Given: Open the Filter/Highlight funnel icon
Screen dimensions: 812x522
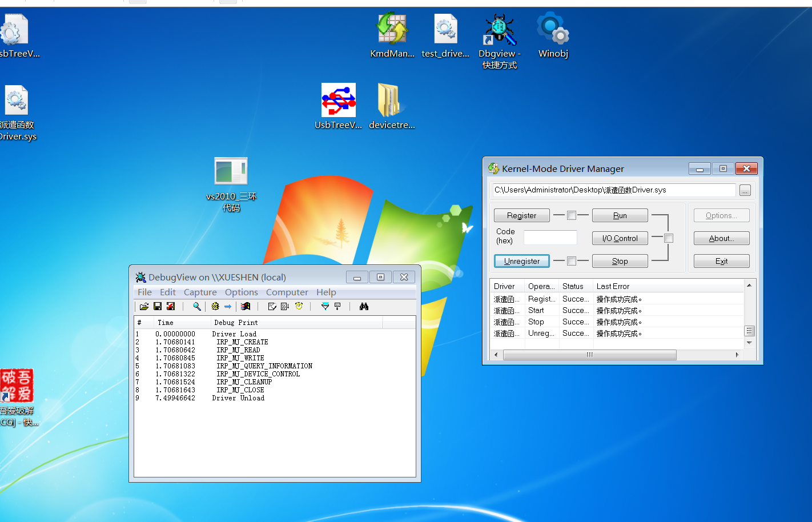Looking at the screenshot, I should click(x=325, y=307).
